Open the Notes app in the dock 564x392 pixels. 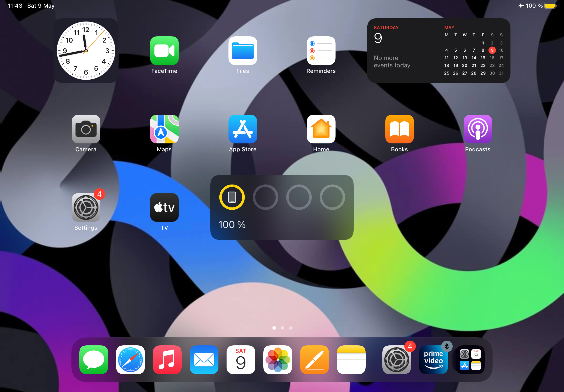(351, 359)
